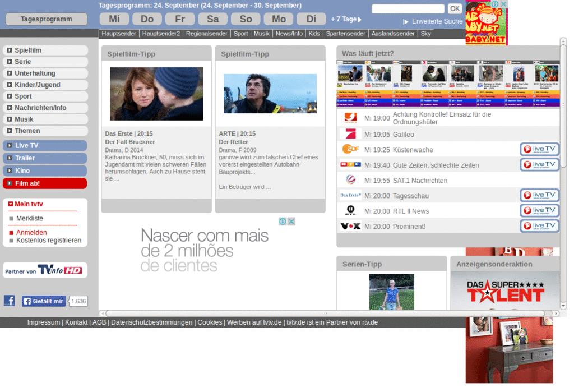574x392 pixels.
Task: Click the TV Info HD partner logo
Action: (45, 270)
